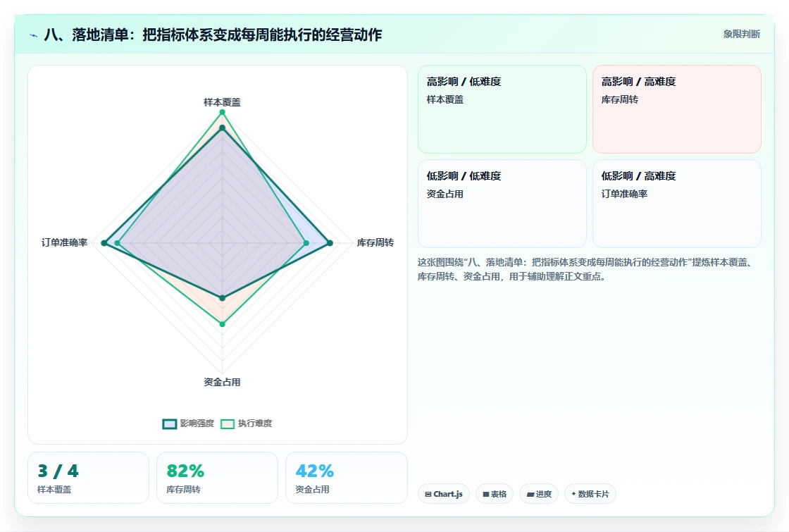Screen dimensions: 789x532
Task: Click the 订单准确率 axis label on the radar chart
Action: pos(64,242)
